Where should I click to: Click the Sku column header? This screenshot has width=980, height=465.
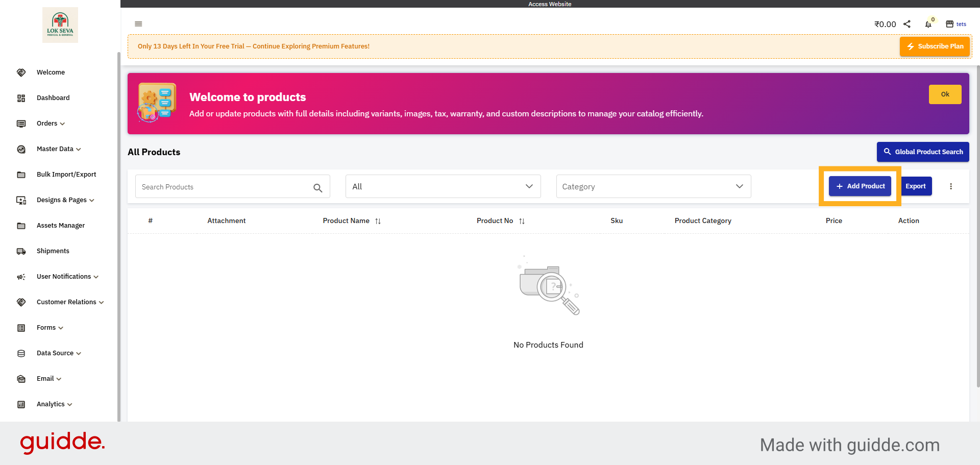(617, 221)
